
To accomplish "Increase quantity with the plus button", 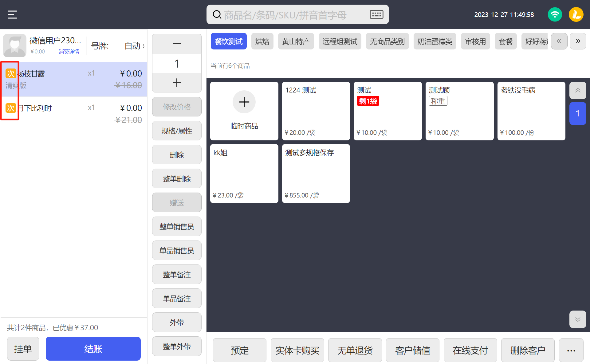I will click(177, 83).
